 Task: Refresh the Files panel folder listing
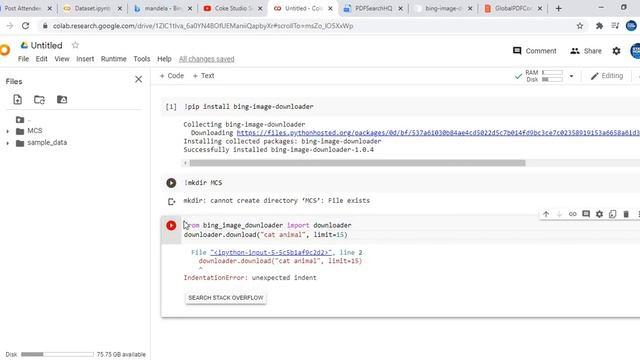tap(39, 100)
